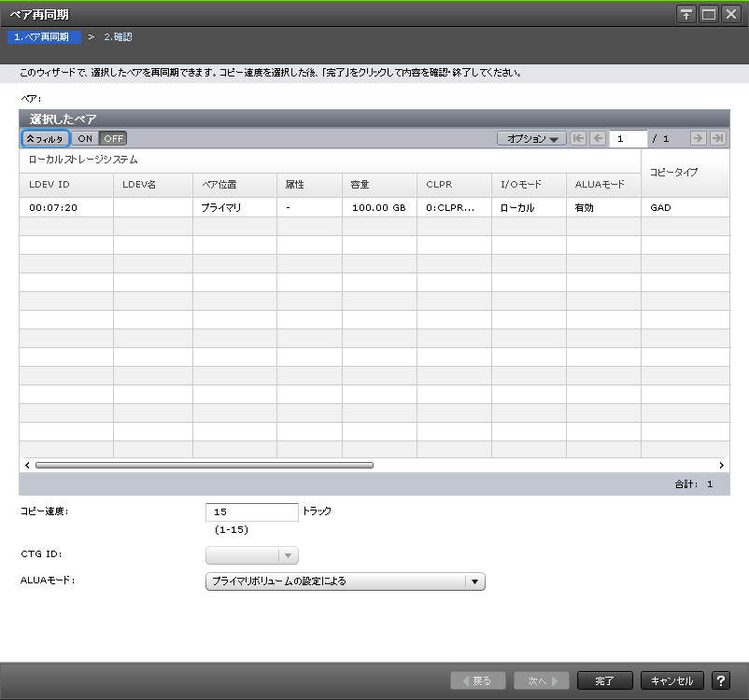Screen dimensions: 749x700
Task: Select the 2.確認 wizard step
Action: coord(118,37)
